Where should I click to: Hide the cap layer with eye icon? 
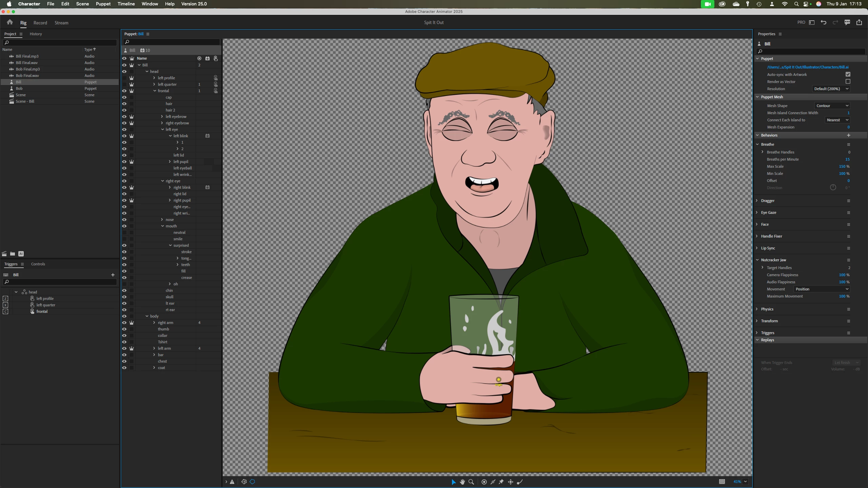[x=124, y=97]
